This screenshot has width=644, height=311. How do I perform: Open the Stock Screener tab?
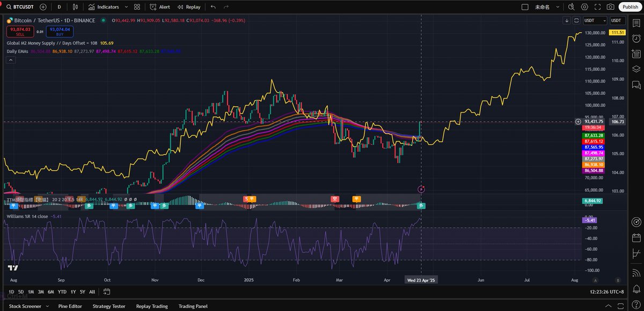coord(24,306)
